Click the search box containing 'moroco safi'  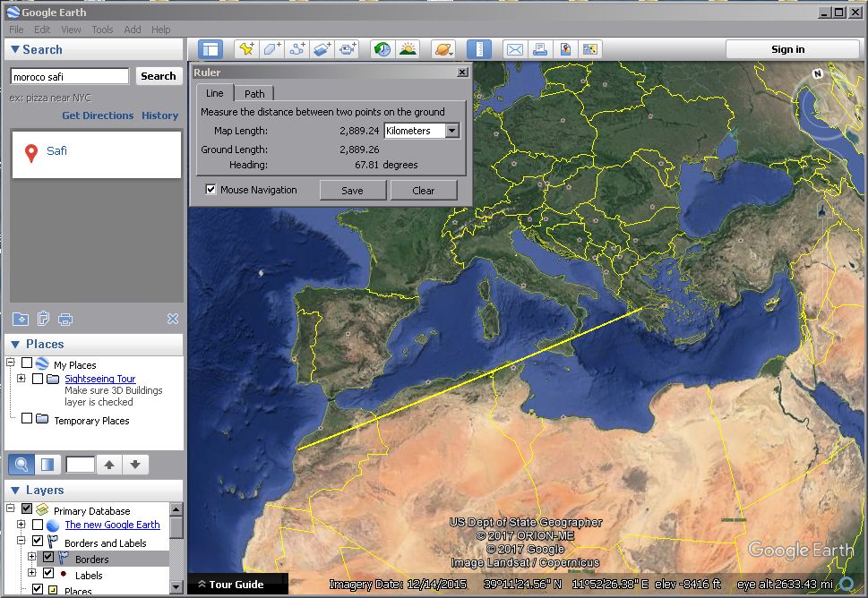(x=69, y=76)
